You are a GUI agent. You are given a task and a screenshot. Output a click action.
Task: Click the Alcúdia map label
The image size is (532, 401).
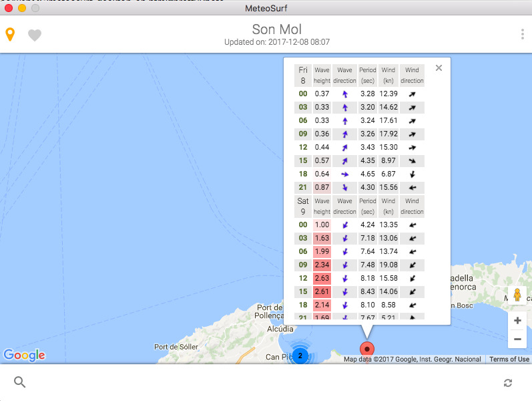click(280, 329)
